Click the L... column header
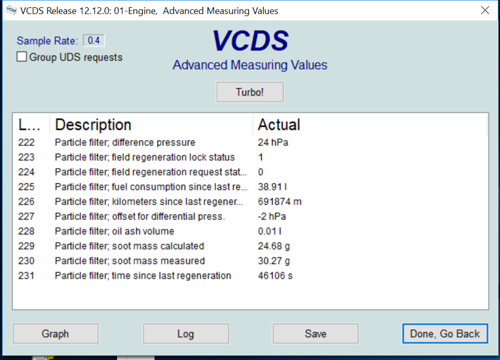The width and height of the screenshot is (500, 360). click(31, 125)
